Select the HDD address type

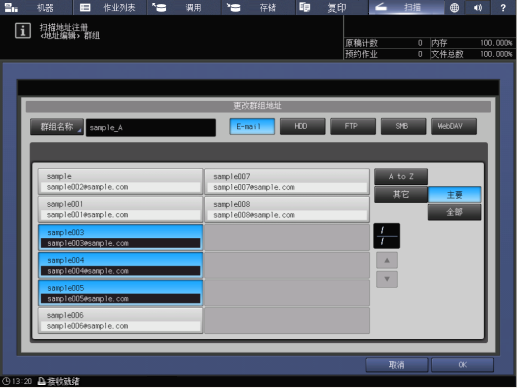coord(302,126)
